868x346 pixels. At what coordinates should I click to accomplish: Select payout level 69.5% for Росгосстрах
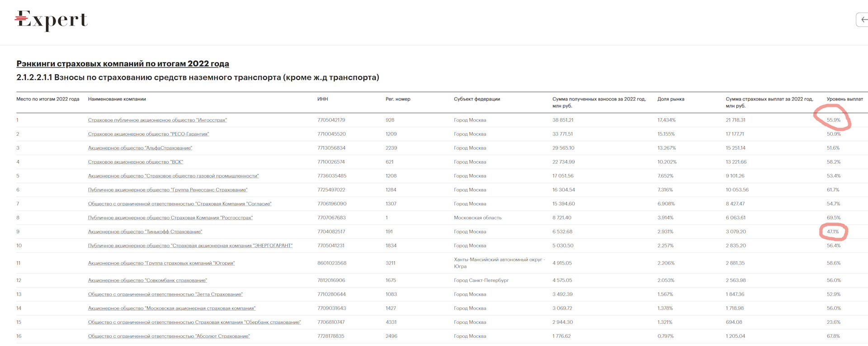coord(834,218)
